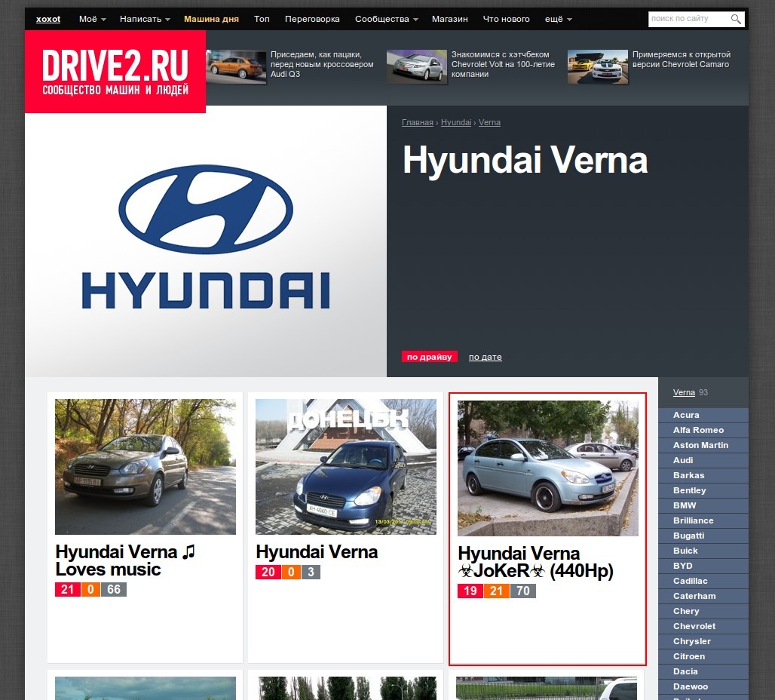775x700 pixels.
Task: Choose Aston Martin from the brand list
Action: coord(703,445)
